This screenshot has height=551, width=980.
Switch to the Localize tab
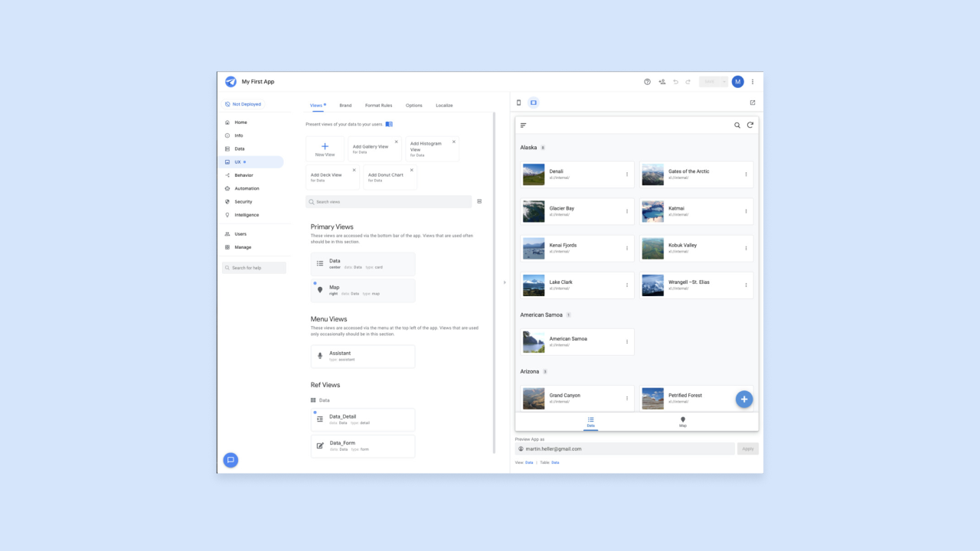pos(444,105)
